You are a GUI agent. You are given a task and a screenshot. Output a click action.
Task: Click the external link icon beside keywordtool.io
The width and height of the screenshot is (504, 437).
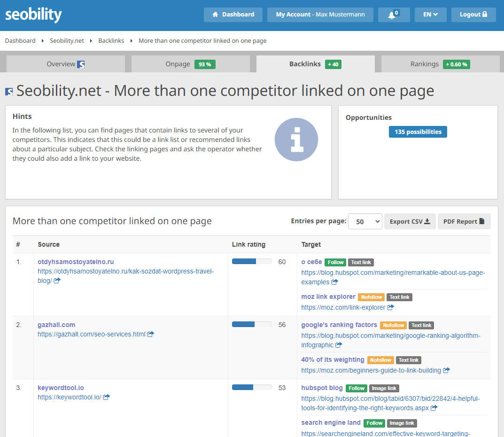(106, 397)
